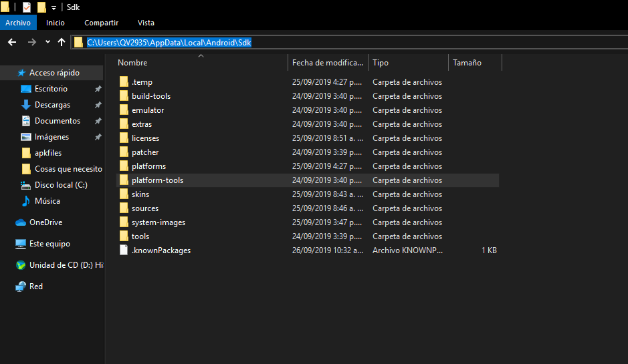Image resolution: width=628 pixels, height=364 pixels.
Task: Open the quick access toolbar customize dropdown
Action: 54,7
